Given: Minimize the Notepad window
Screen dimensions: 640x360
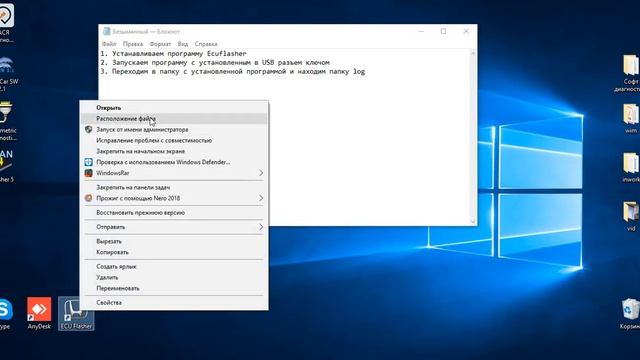Looking at the screenshot, I should 421,31.
